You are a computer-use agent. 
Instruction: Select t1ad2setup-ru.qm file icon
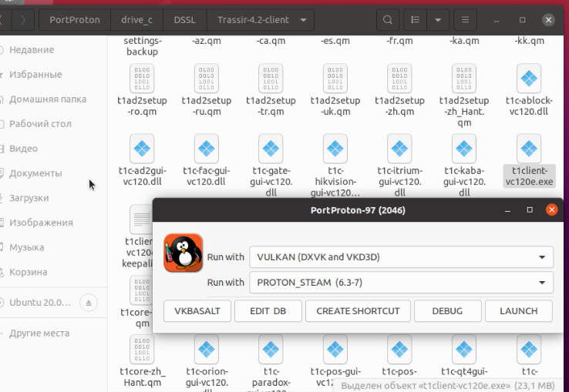pyautogui.click(x=207, y=79)
